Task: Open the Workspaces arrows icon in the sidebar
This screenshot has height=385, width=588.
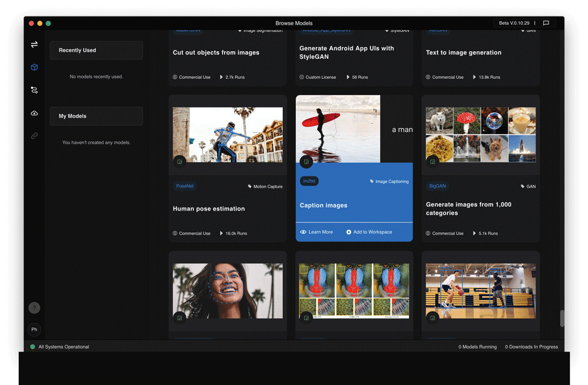Action: (34, 45)
